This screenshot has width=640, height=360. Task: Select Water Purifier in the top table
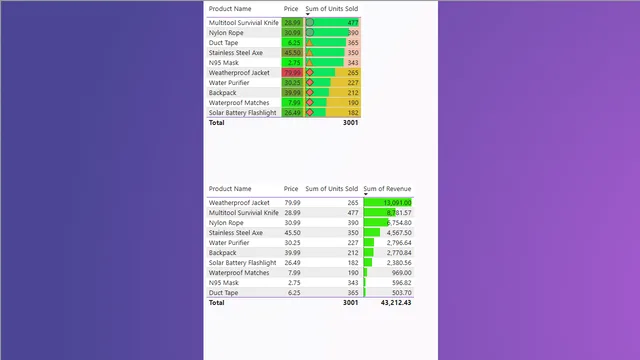229,82
